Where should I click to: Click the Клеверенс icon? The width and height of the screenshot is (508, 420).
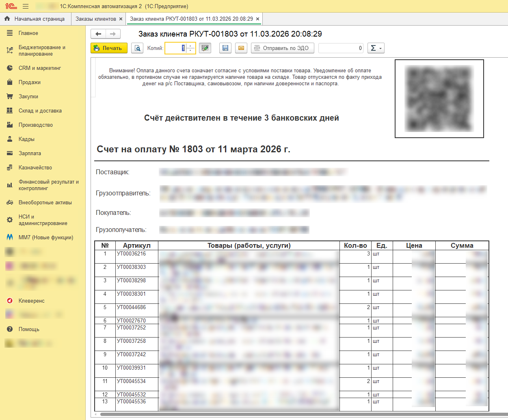tap(10, 301)
